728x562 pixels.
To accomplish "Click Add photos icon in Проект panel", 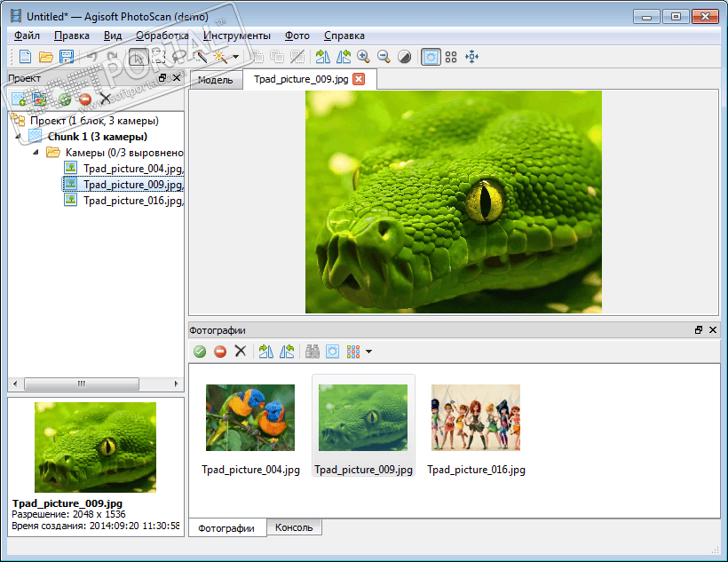I will (39, 99).
